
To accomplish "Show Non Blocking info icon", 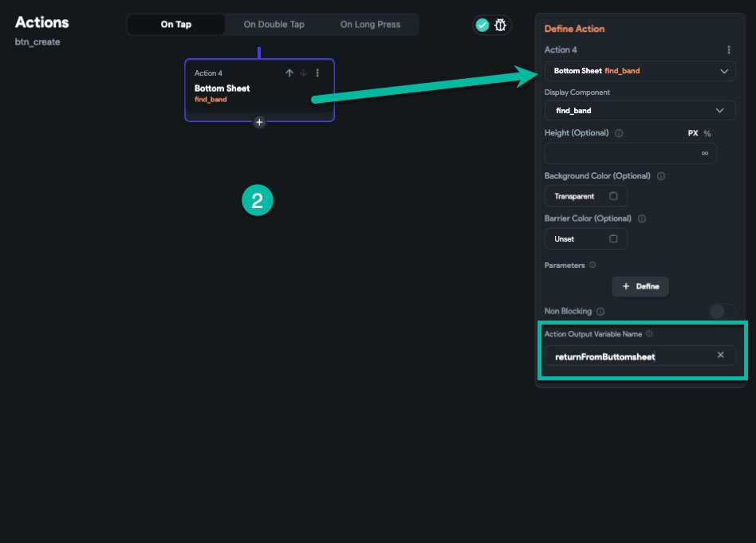I will coord(600,312).
